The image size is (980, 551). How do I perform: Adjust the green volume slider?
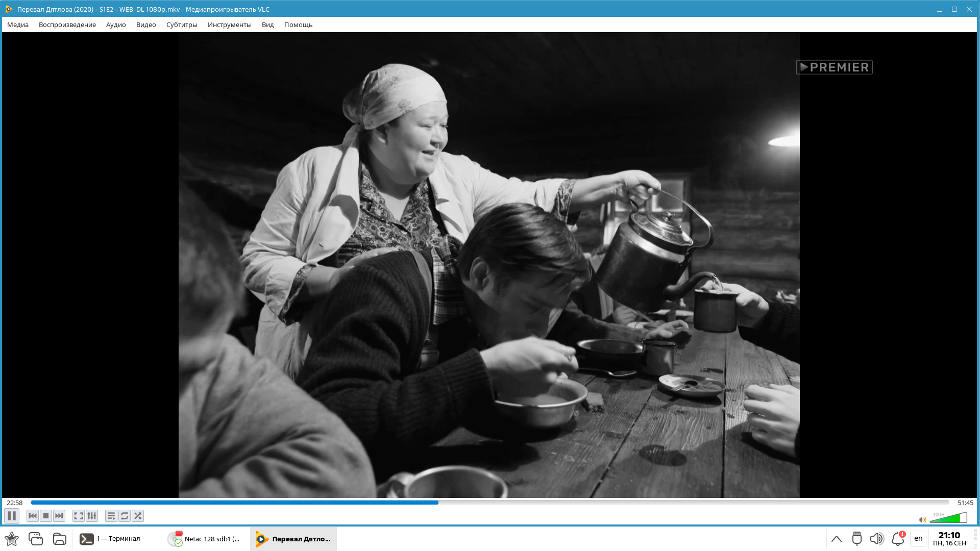pos(948,518)
